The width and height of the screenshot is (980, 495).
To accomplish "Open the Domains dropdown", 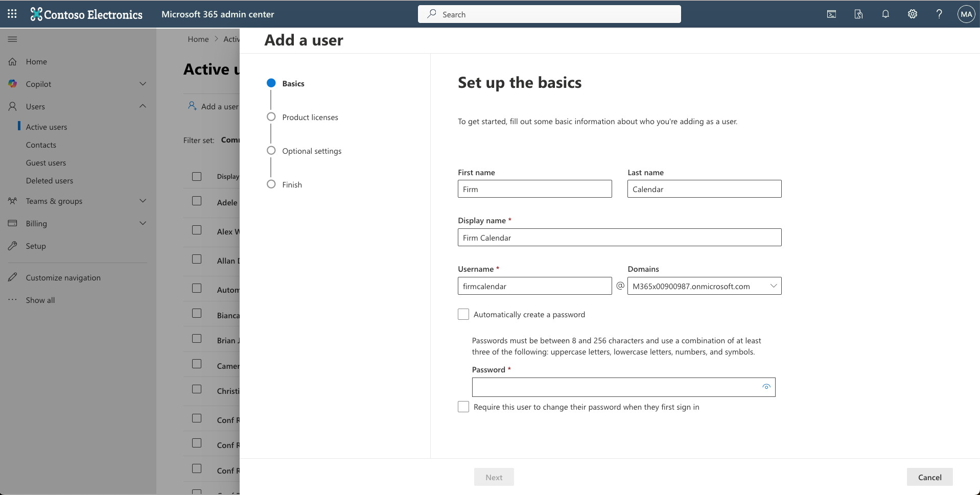I will pos(704,286).
